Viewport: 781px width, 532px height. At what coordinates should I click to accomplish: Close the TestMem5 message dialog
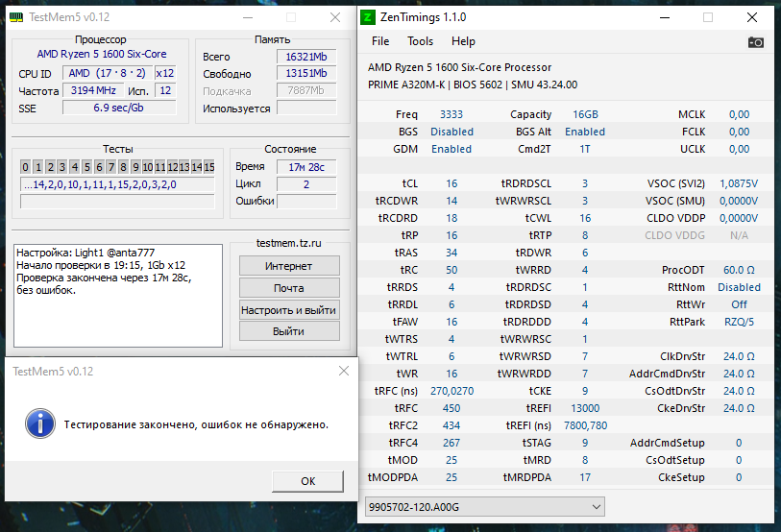(344, 371)
